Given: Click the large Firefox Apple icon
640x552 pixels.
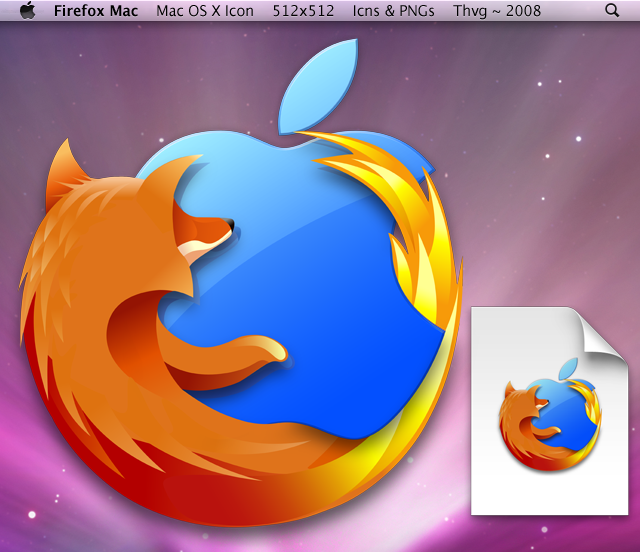Looking at the screenshot, I should 241,282.
